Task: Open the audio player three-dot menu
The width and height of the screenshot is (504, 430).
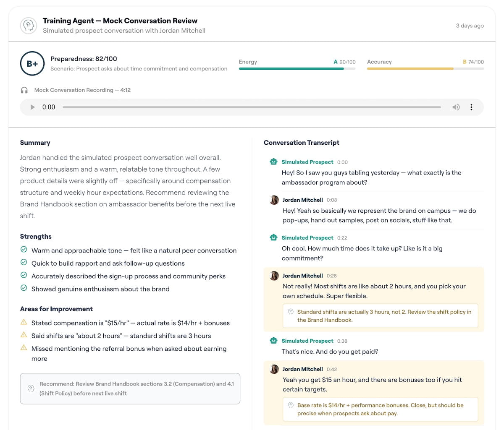Action: pyautogui.click(x=471, y=107)
